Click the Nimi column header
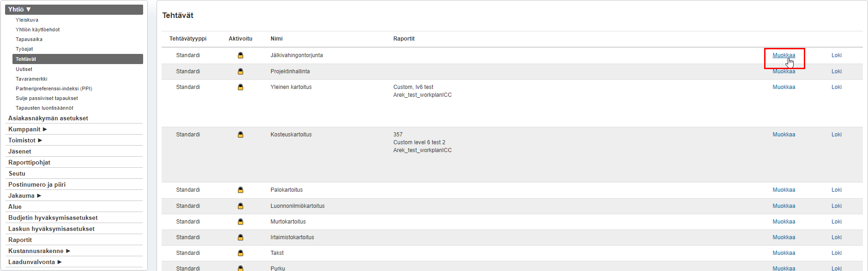868x271 pixels. (277, 39)
